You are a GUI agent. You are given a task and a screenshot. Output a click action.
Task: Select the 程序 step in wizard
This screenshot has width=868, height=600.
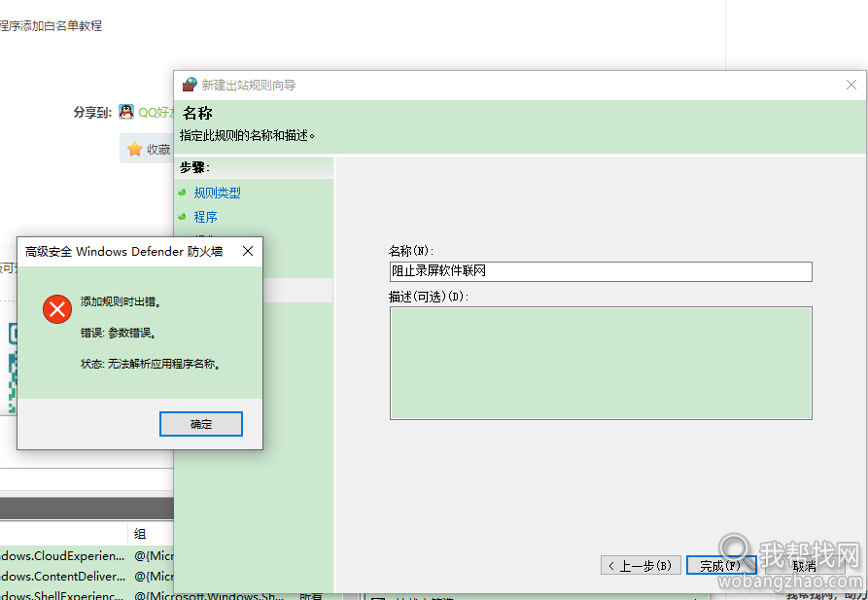pyautogui.click(x=205, y=217)
